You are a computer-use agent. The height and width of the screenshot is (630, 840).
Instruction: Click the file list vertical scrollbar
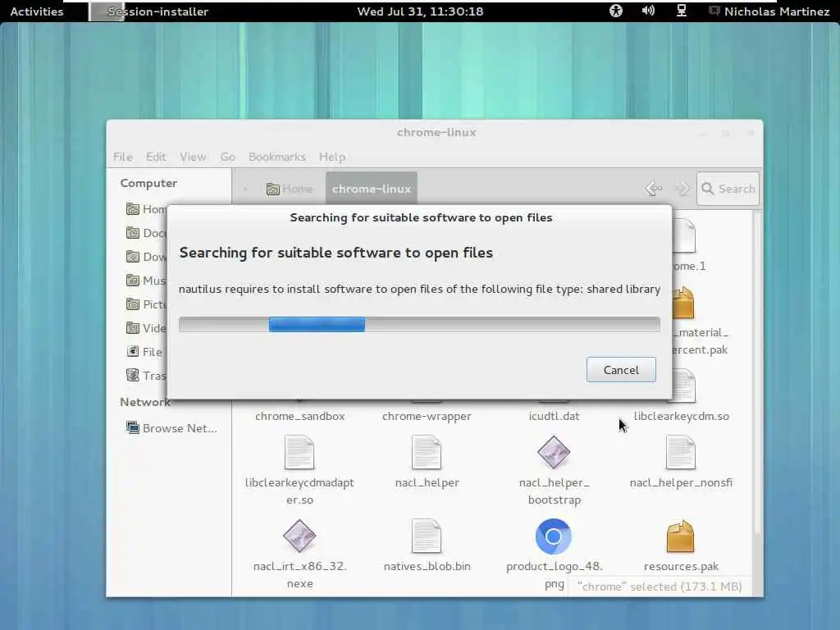click(757, 372)
